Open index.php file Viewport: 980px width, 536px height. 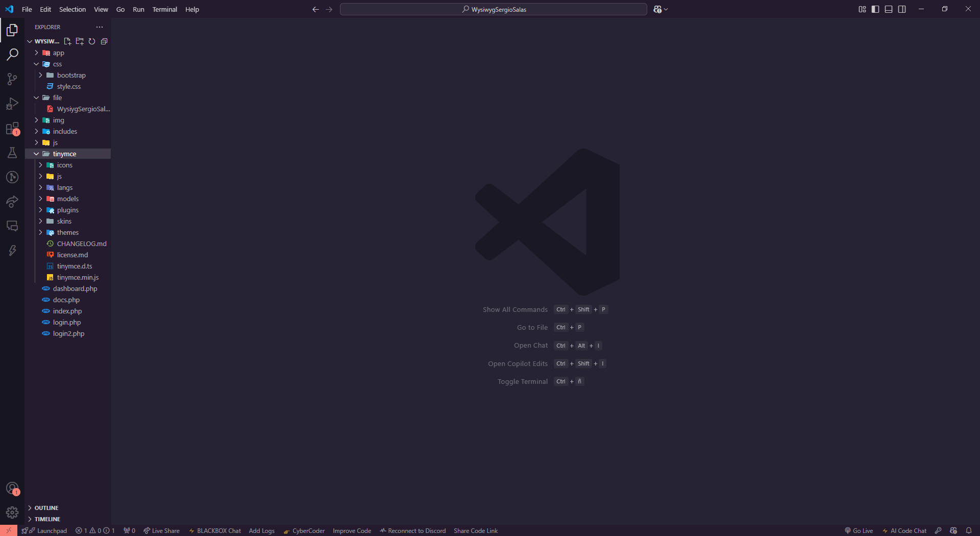click(x=68, y=311)
